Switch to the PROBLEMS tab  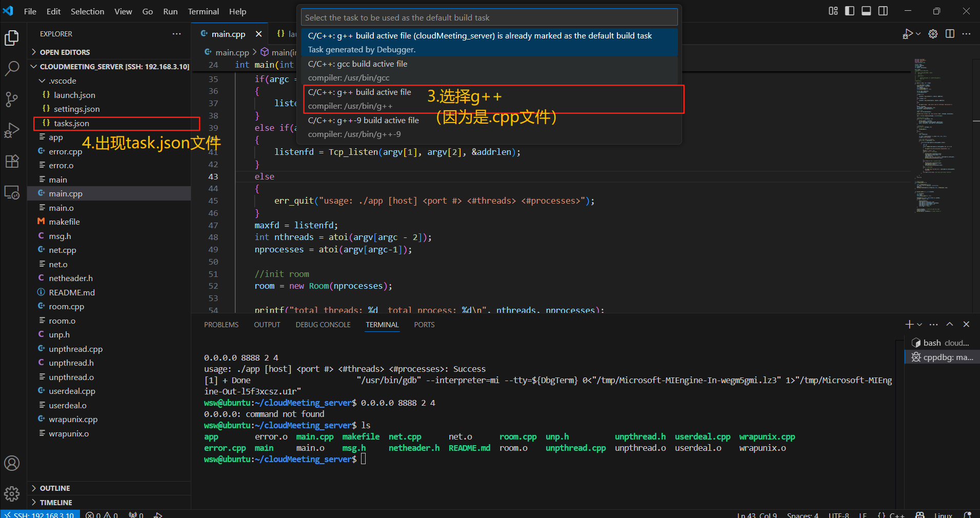[221, 324]
